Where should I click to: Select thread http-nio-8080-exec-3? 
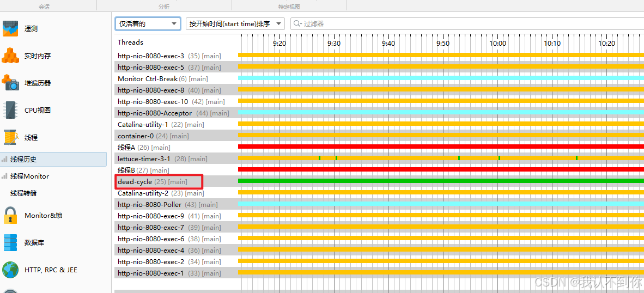point(176,56)
